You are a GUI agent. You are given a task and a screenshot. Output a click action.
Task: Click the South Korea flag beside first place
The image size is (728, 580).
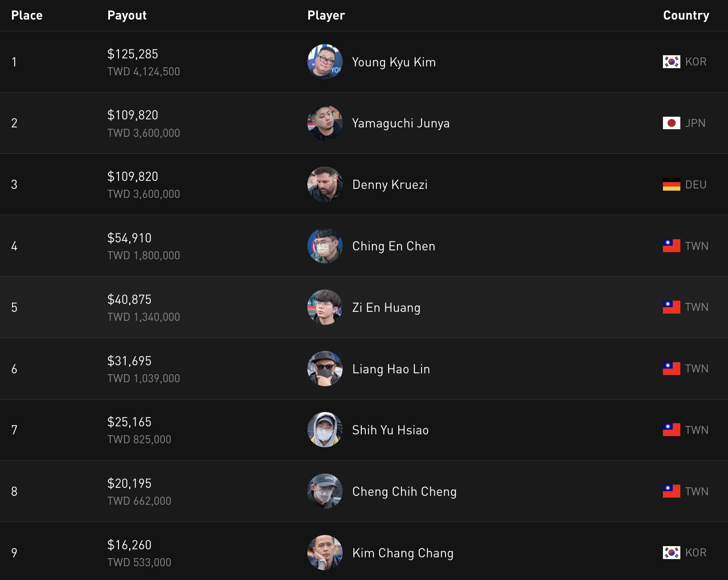[x=671, y=61]
